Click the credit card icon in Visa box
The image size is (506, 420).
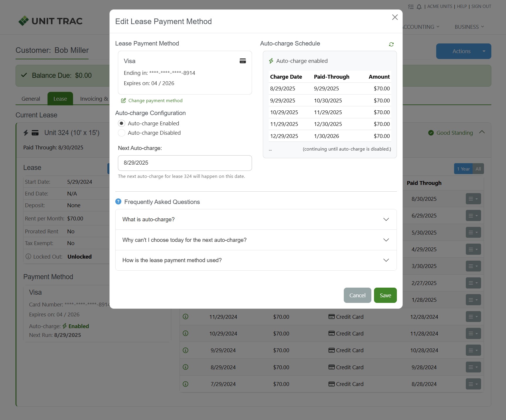coord(243,61)
